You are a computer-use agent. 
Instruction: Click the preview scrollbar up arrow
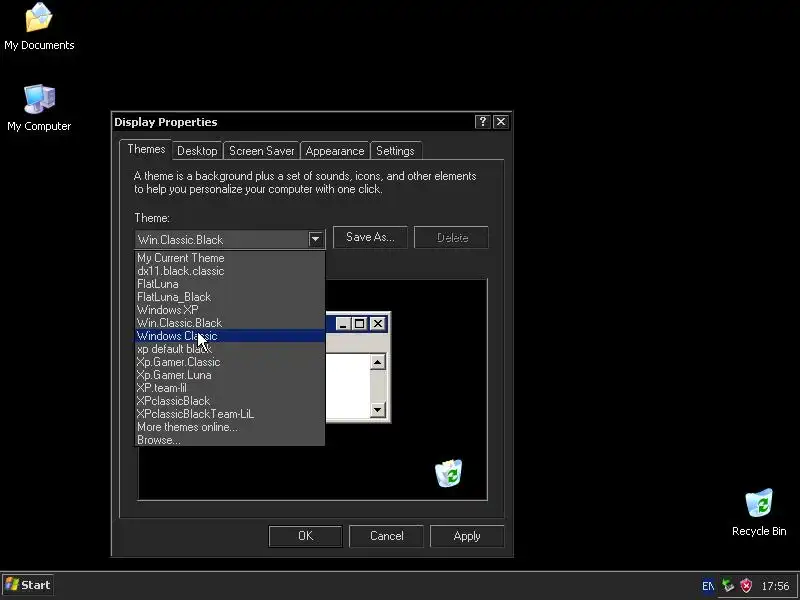(x=377, y=362)
